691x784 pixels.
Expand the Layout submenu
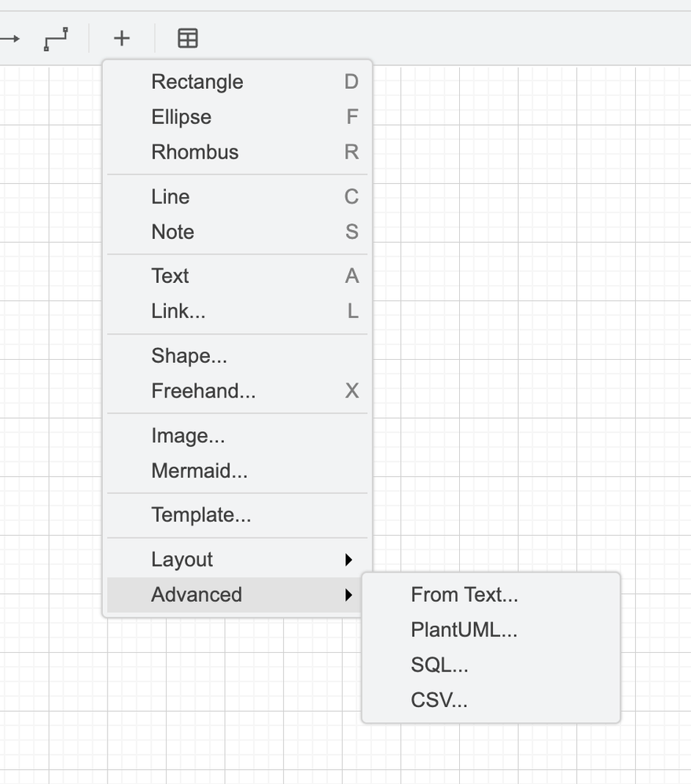182,559
